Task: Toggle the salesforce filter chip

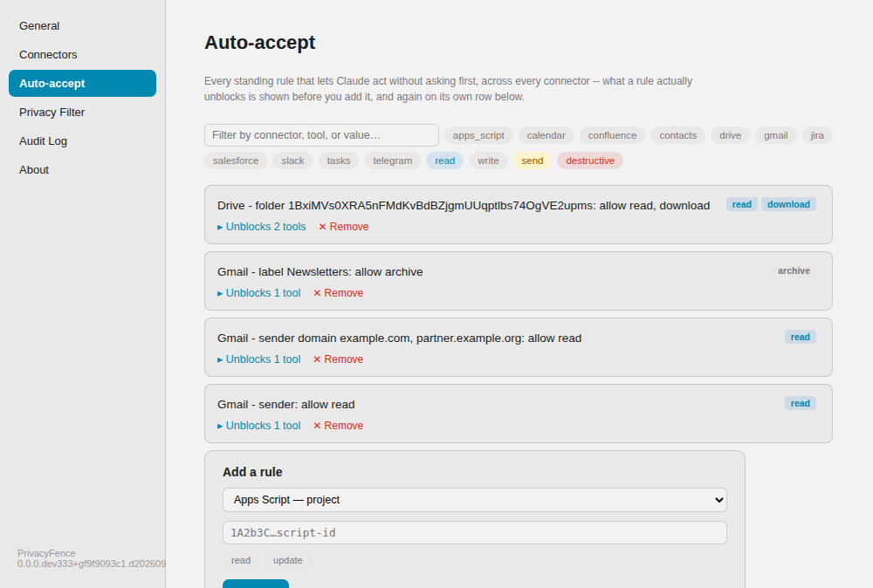Action: (236, 161)
